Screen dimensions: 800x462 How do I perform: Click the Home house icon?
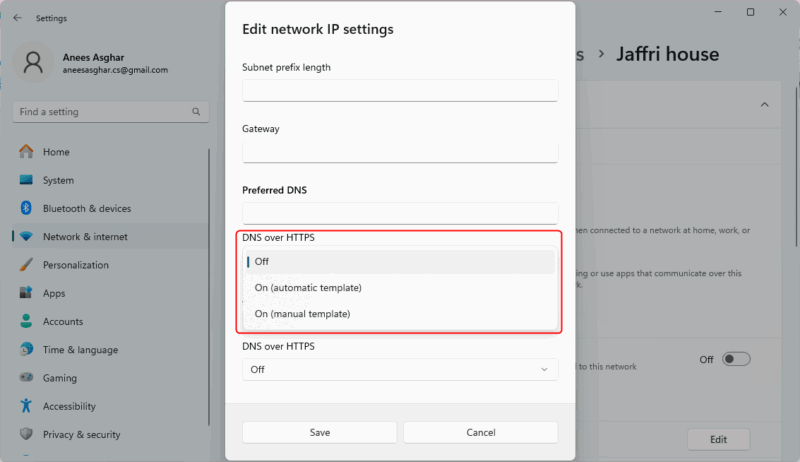pos(26,151)
